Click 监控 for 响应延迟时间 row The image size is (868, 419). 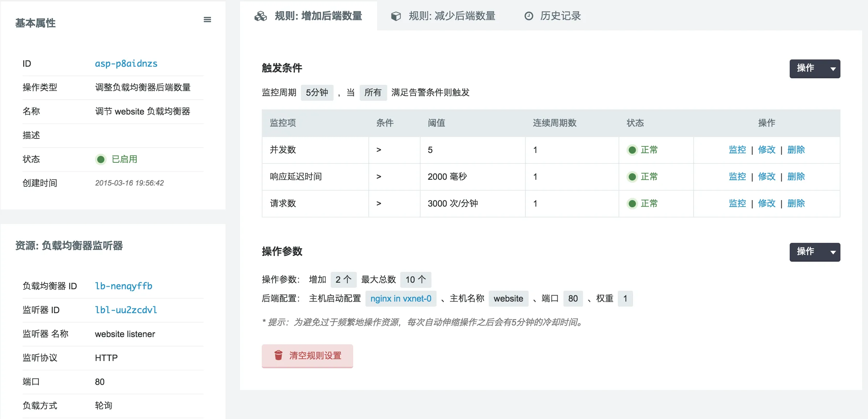tap(737, 177)
